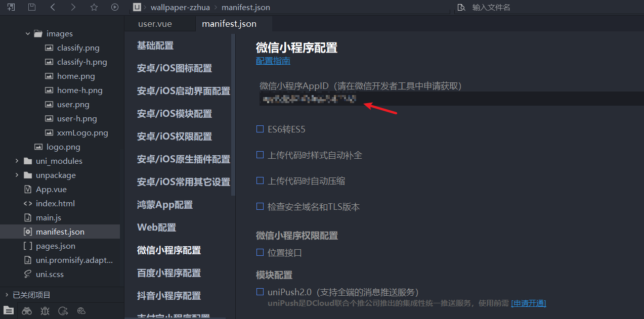Image resolution: width=644 pixels, height=319 pixels.
Task: Open the 配置指南 link
Action: [273, 61]
